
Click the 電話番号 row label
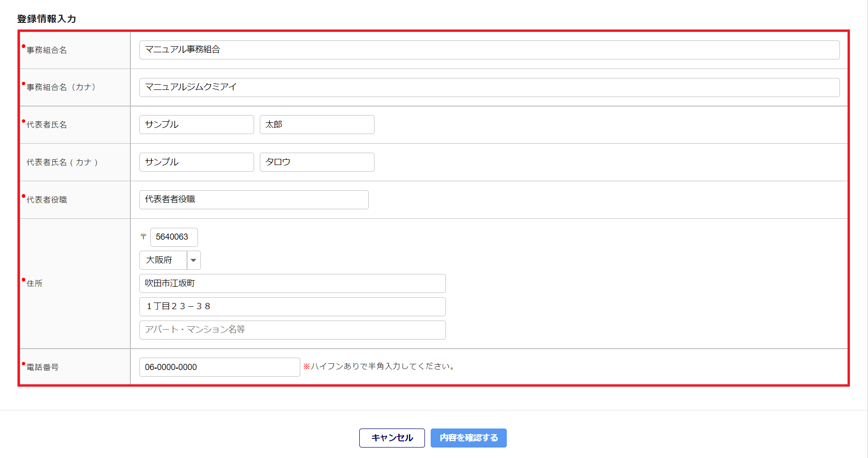click(x=42, y=367)
